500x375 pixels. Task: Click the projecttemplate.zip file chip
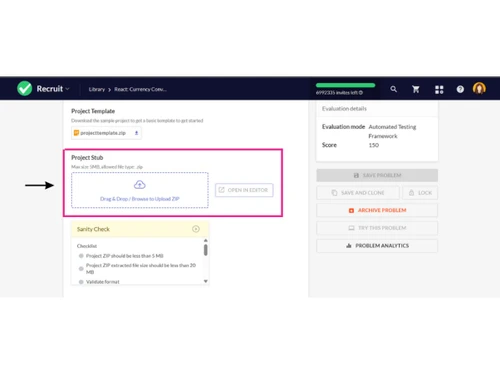tap(106, 133)
